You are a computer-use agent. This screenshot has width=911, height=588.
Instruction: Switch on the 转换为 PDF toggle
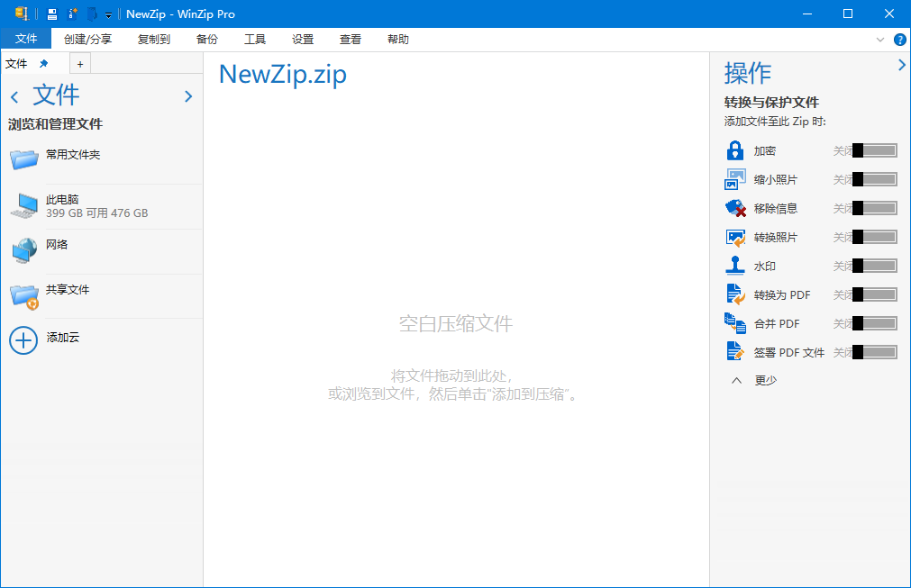(x=874, y=294)
